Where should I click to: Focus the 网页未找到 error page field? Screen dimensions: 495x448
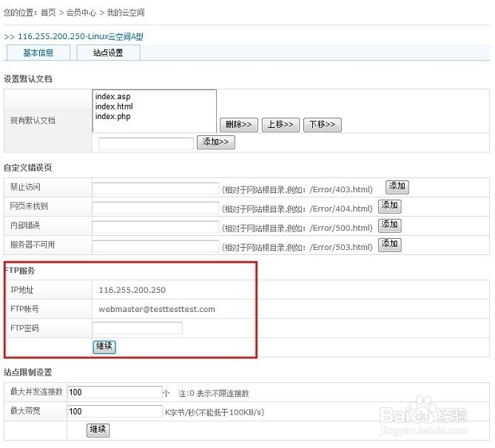click(155, 208)
